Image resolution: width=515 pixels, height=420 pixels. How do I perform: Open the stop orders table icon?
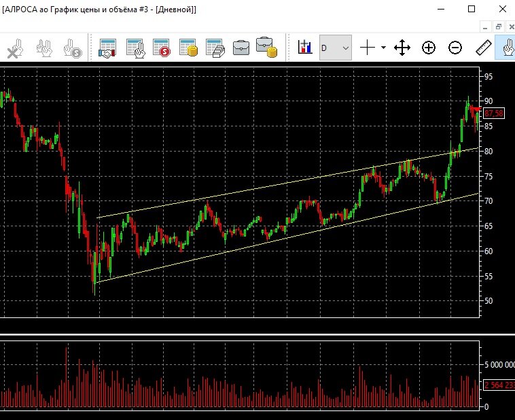point(162,48)
